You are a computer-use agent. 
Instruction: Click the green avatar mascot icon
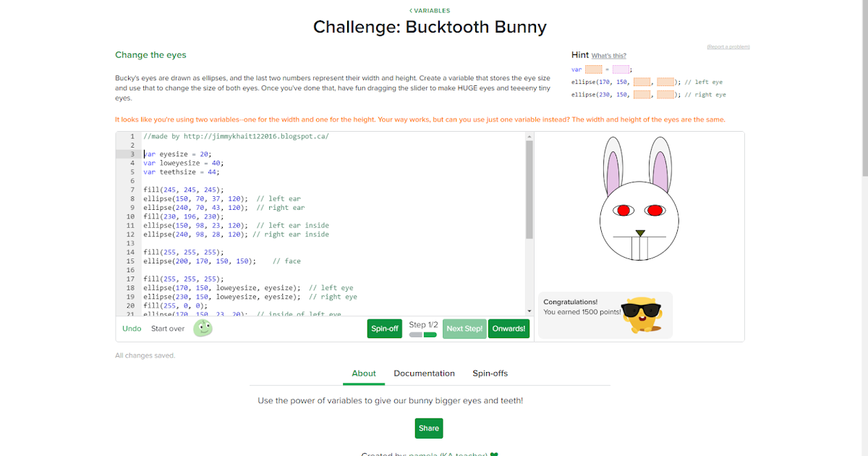coord(203,328)
